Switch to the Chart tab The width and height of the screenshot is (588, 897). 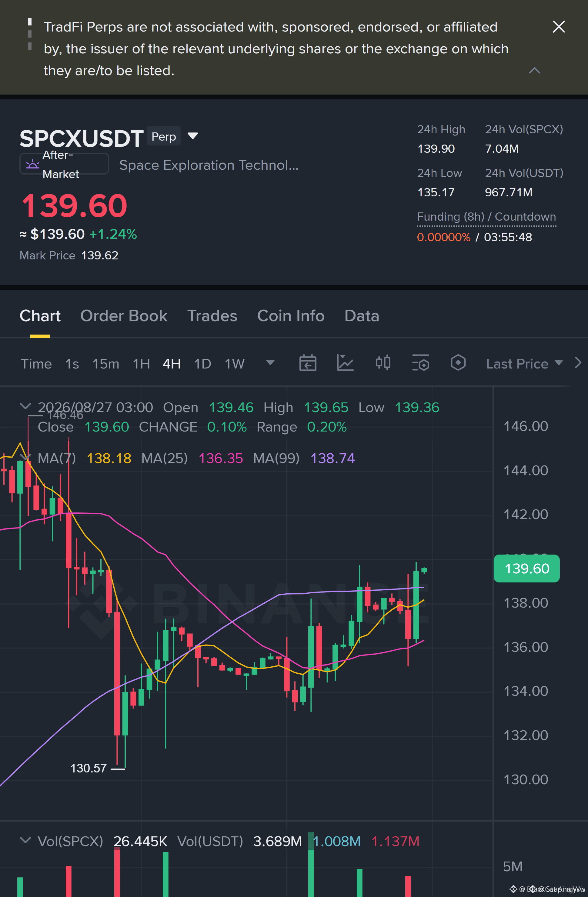tap(40, 316)
